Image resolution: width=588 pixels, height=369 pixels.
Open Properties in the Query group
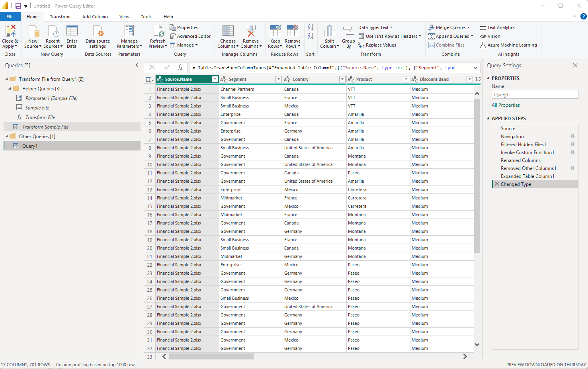(x=184, y=27)
